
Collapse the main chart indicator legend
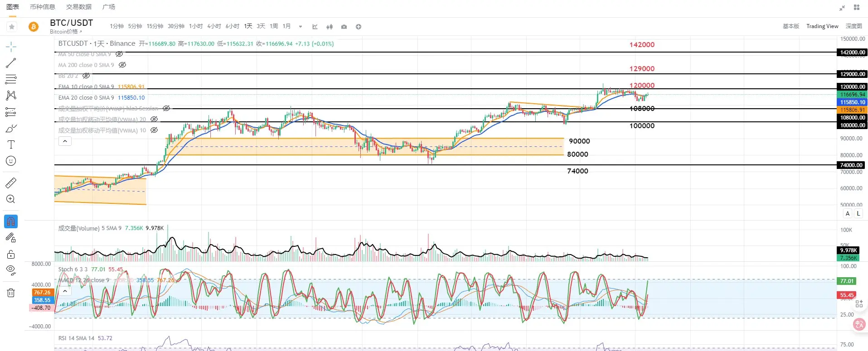coord(65,141)
